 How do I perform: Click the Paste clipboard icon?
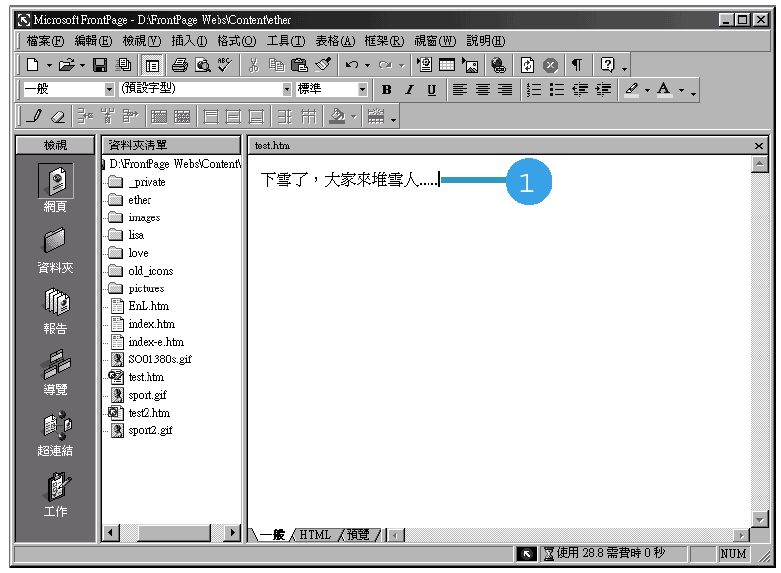[x=299, y=65]
